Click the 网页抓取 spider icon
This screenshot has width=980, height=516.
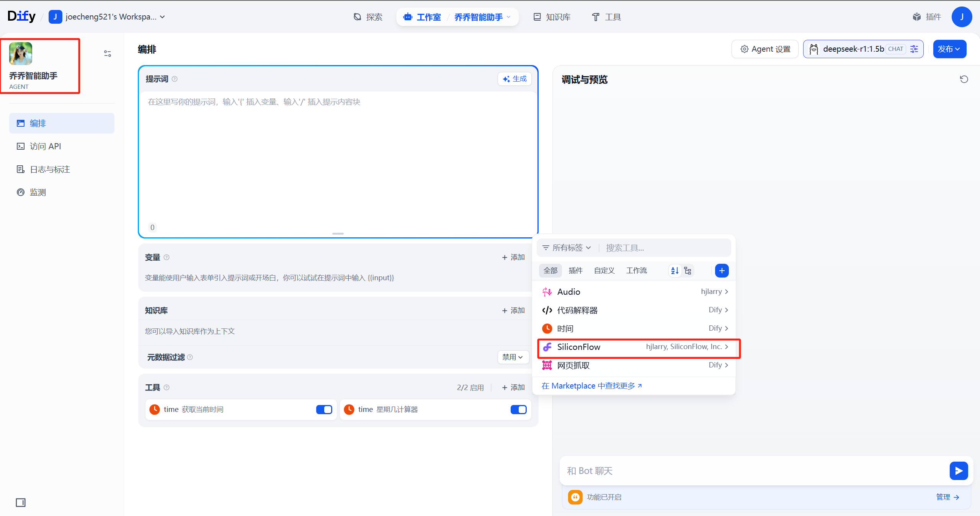[x=547, y=365]
